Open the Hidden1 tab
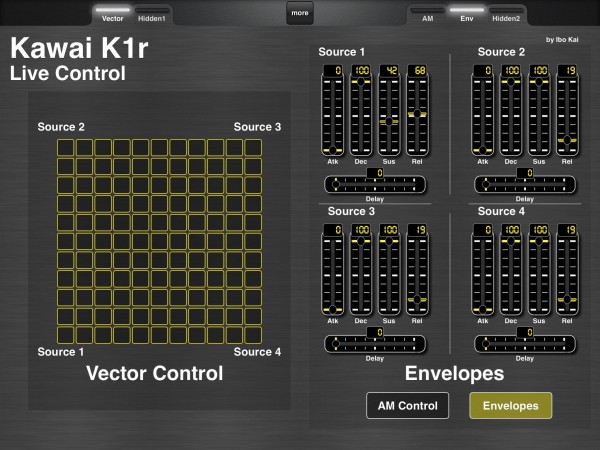Viewport: 600px width, 450px height. [x=152, y=15]
